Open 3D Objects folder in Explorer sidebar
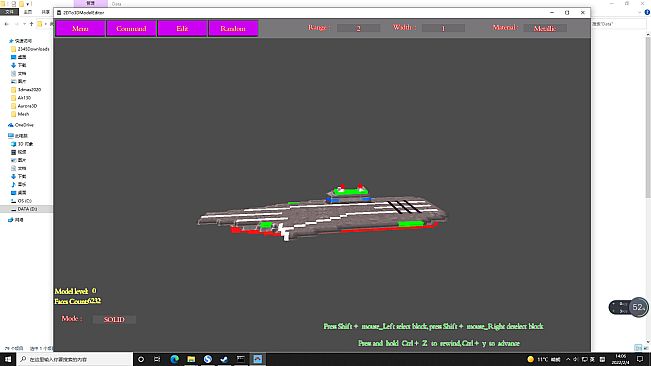The height and width of the screenshot is (366, 651). tap(22, 144)
